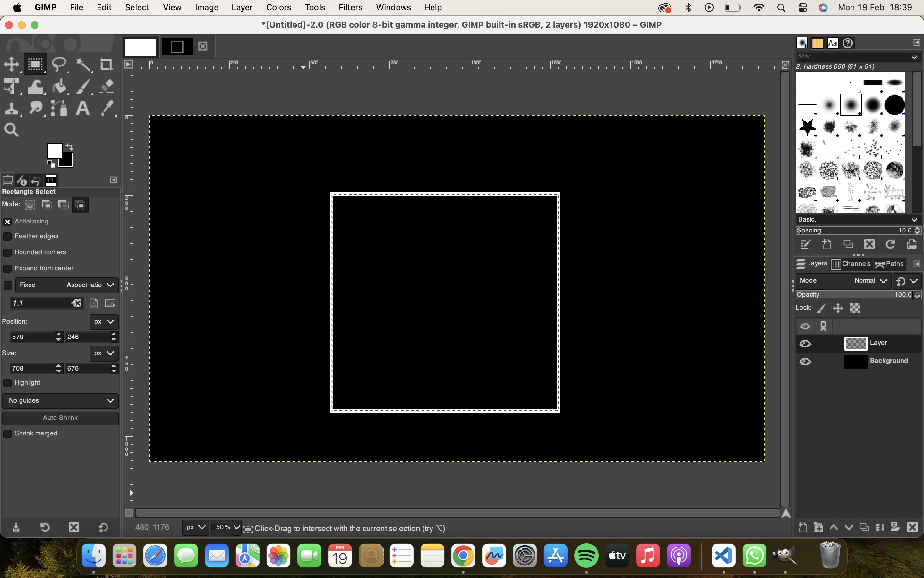This screenshot has width=924, height=578.
Task: Create a new layer in Layers panel
Action: click(803, 528)
